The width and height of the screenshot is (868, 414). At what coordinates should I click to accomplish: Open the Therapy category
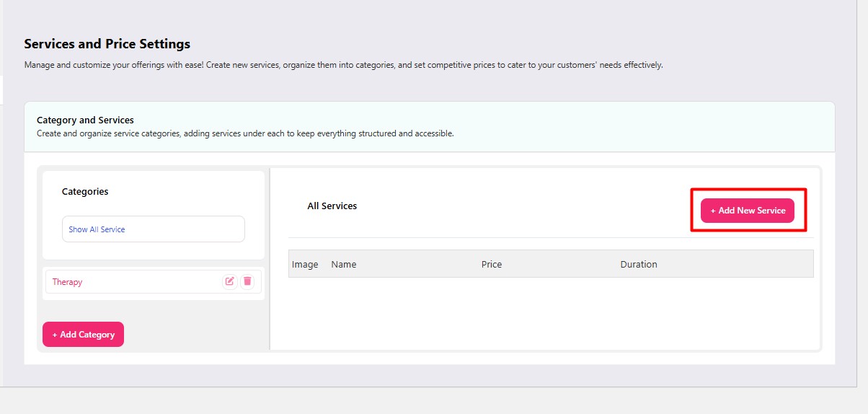[x=68, y=282]
